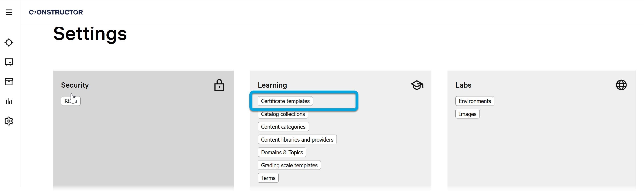Select Terms under Learning
Image resolution: width=644 pixels, height=192 pixels.
[x=268, y=178]
